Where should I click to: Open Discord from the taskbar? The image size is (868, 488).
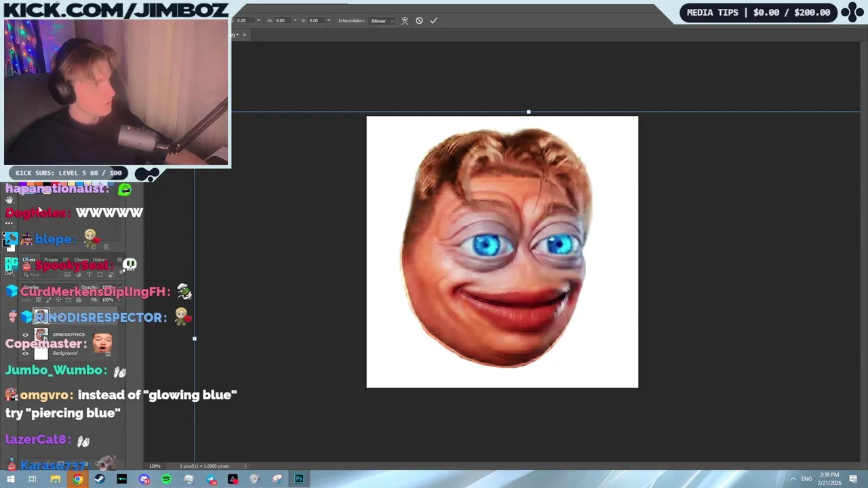point(144,479)
